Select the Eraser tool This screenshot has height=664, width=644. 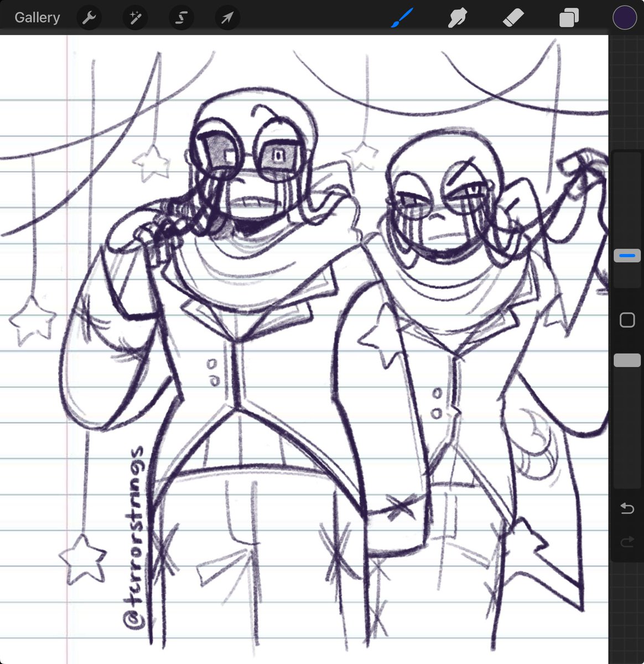click(x=513, y=18)
